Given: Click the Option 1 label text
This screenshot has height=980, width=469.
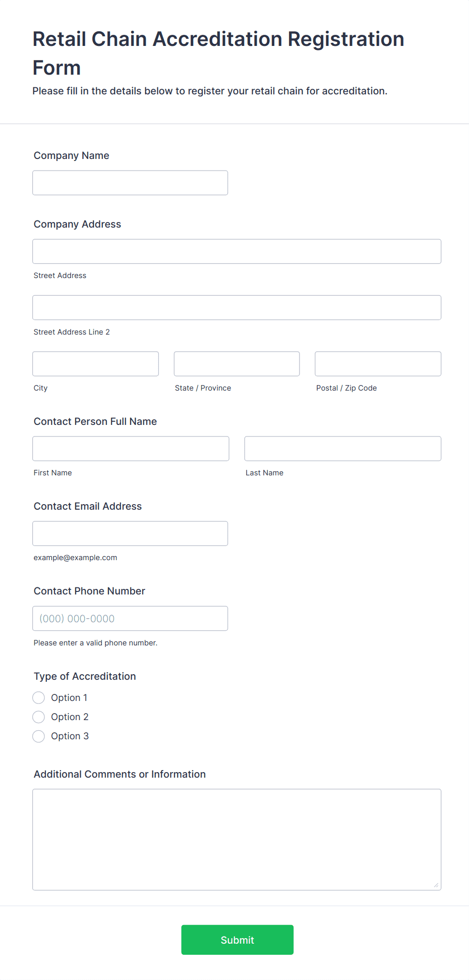Looking at the screenshot, I should tap(69, 698).
